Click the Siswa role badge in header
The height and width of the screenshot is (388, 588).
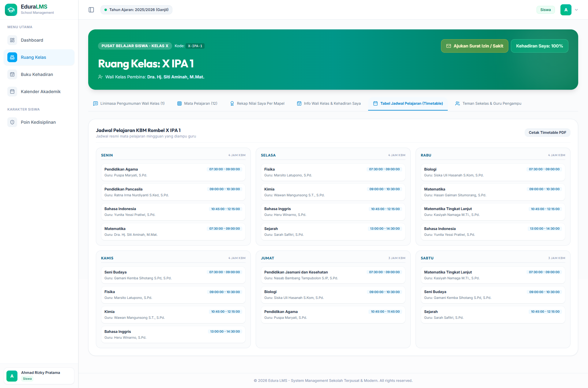pyautogui.click(x=545, y=10)
